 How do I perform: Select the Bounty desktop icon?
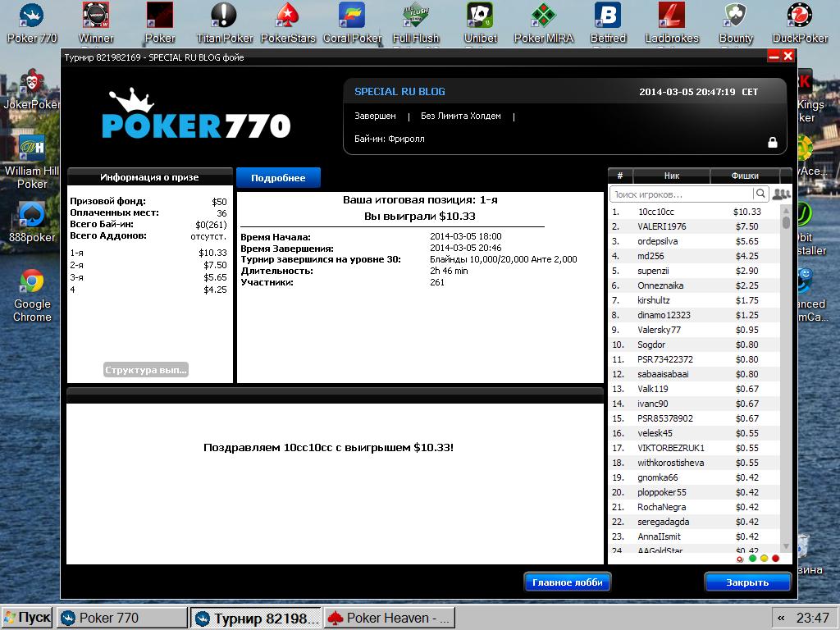(736, 22)
